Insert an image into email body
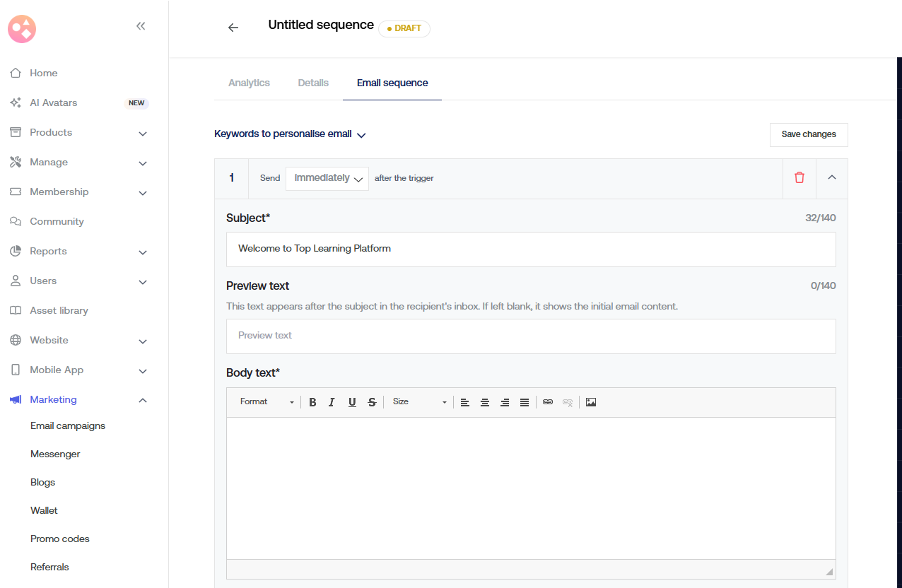Viewport: 902px width, 588px height. 591,402
